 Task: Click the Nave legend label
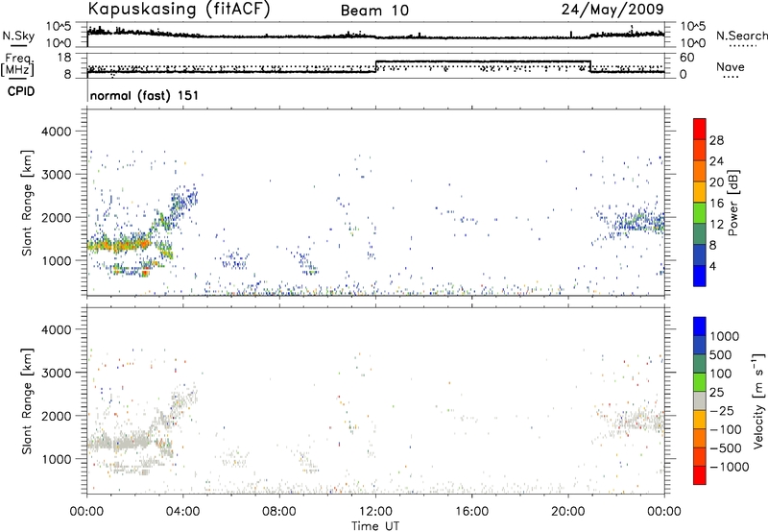[731, 66]
